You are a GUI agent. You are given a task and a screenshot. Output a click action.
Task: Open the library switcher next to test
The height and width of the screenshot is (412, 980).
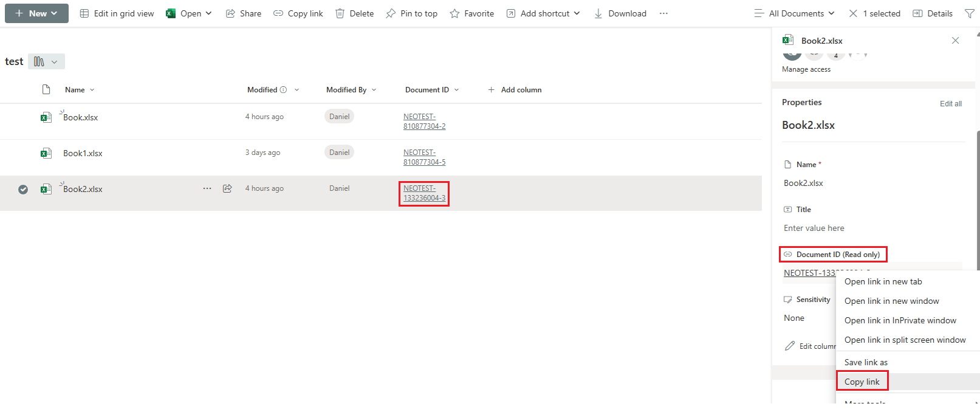[x=46, y=61]
